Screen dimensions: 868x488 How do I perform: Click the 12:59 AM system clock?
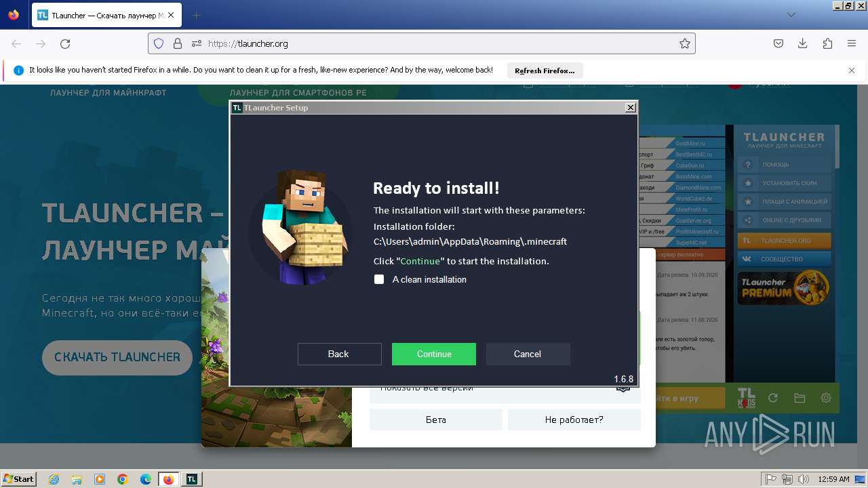pos(833,479)
